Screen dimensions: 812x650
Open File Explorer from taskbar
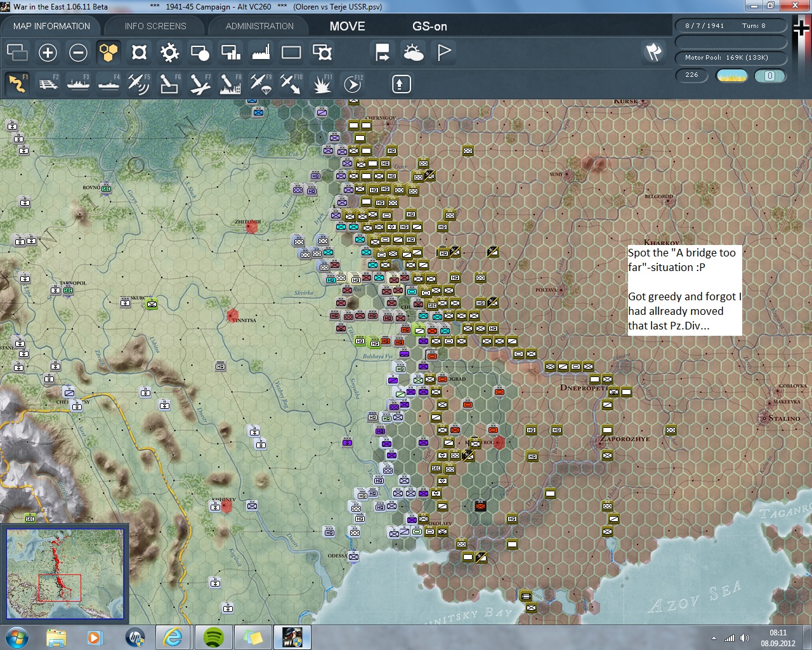(56, 637)
